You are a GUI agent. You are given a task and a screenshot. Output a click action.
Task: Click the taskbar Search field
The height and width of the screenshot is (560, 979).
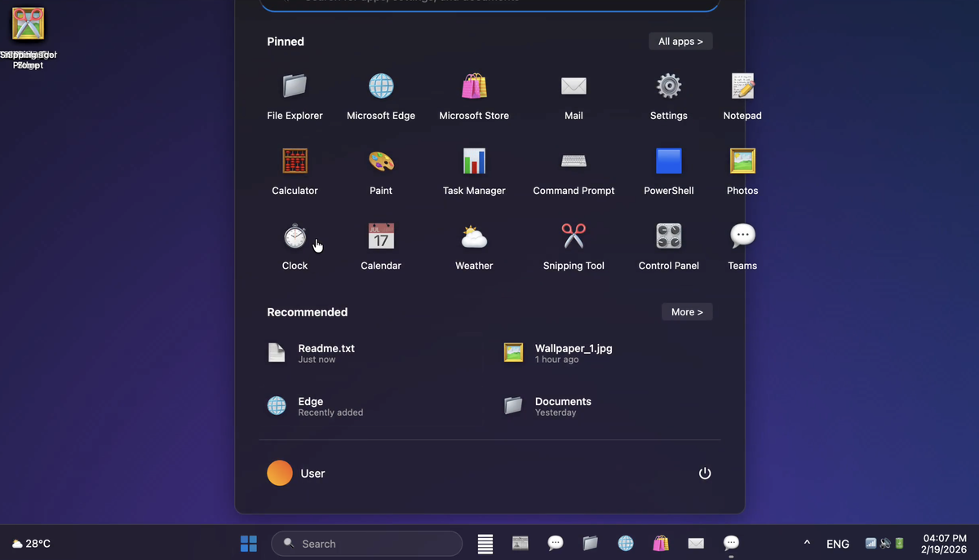(x=367, y=544)
